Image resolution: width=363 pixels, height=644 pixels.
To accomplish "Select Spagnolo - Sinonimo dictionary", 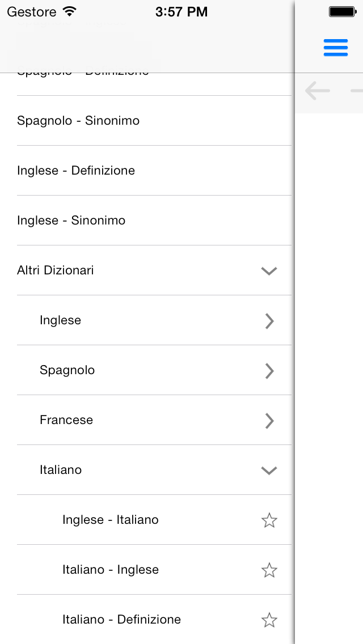I will coord(154,121).
